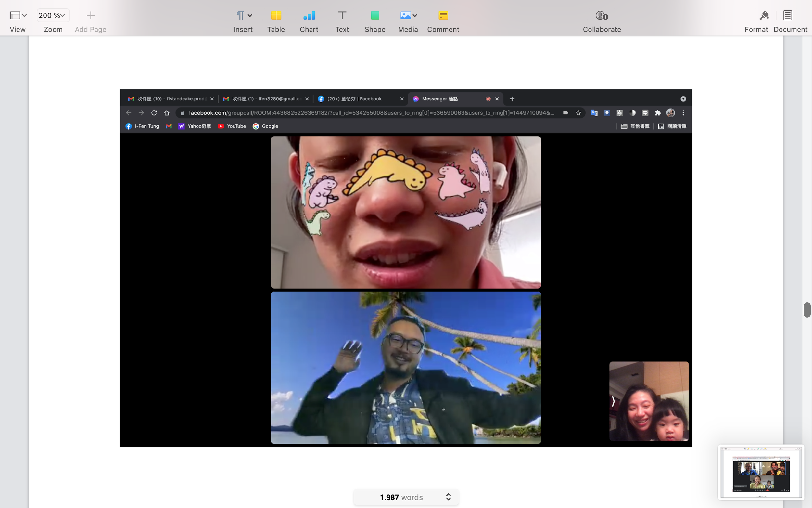This screenshot has width=812, height=508.
Task: Open the Shape picker
Action: pyautogui.click(x=375, y=16)
